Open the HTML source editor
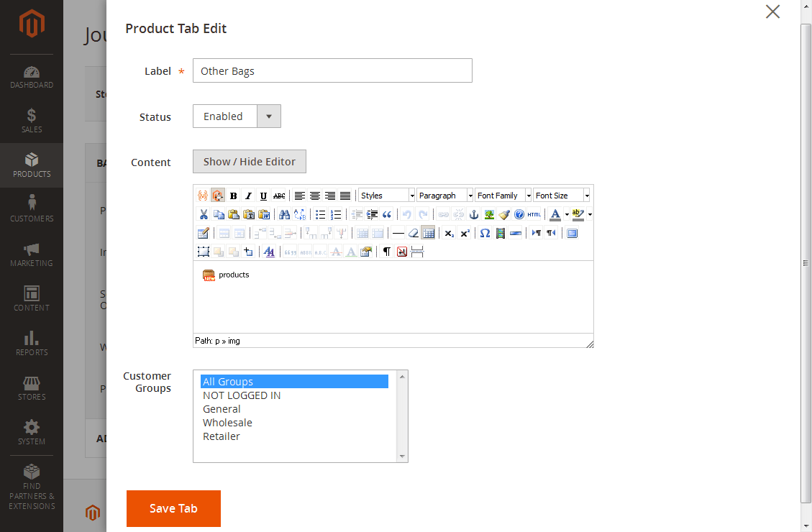The image size is (812, 532). 533,214
